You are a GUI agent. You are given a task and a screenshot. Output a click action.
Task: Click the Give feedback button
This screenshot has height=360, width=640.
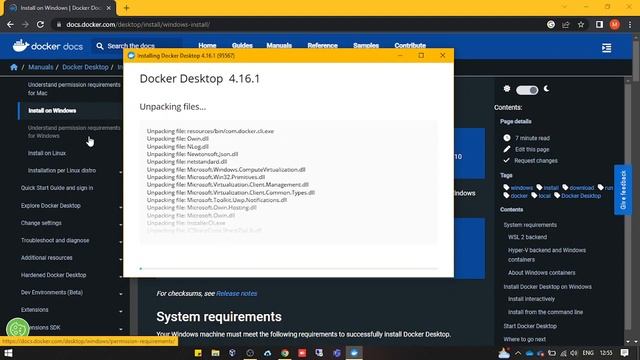623,190
